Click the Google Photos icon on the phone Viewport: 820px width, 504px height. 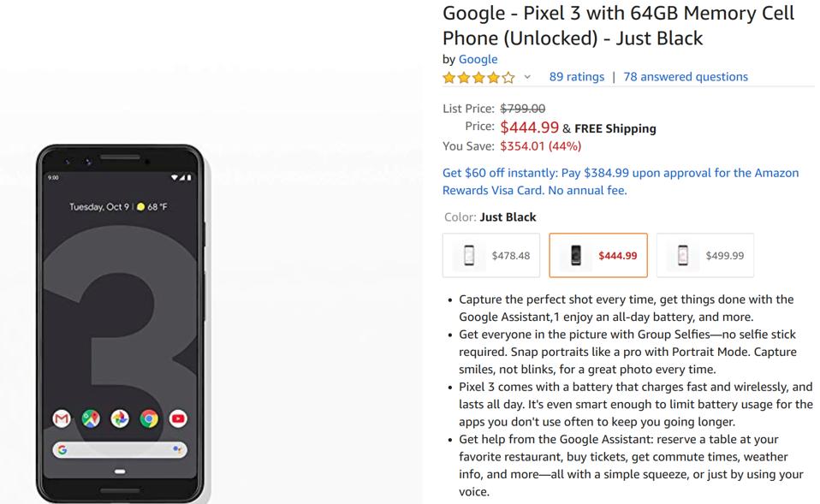(120, 418)
